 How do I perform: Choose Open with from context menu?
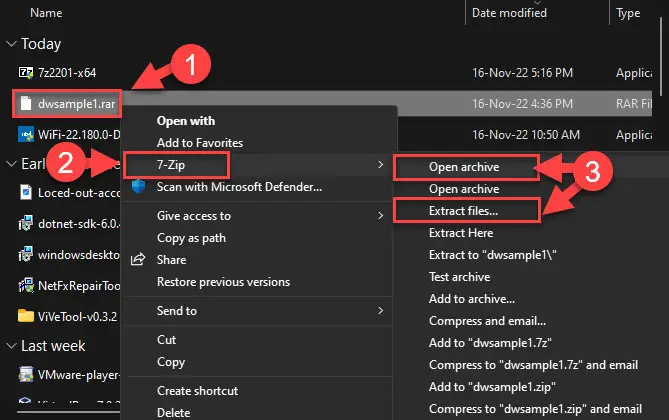[186, 121]
